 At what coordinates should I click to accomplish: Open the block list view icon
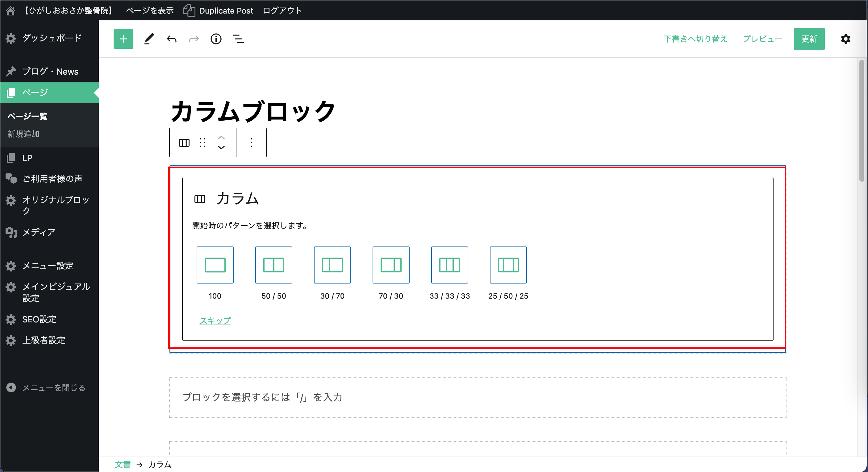238,39
